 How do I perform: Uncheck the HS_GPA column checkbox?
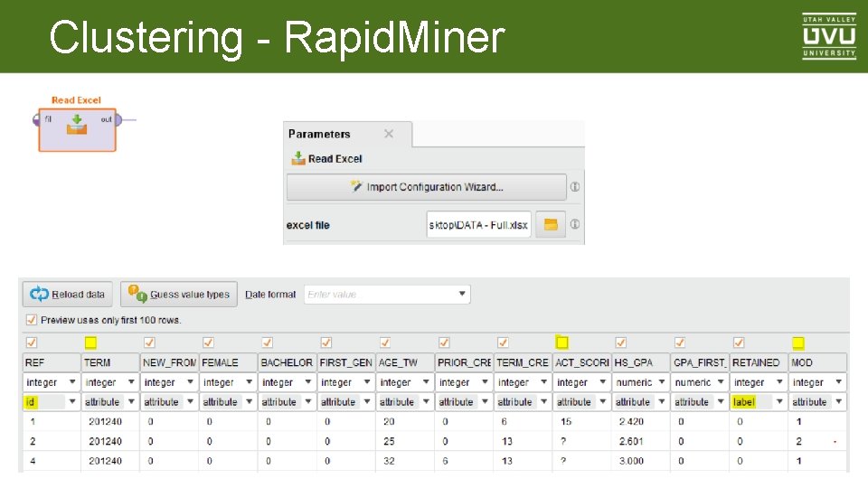coord(621,343)
